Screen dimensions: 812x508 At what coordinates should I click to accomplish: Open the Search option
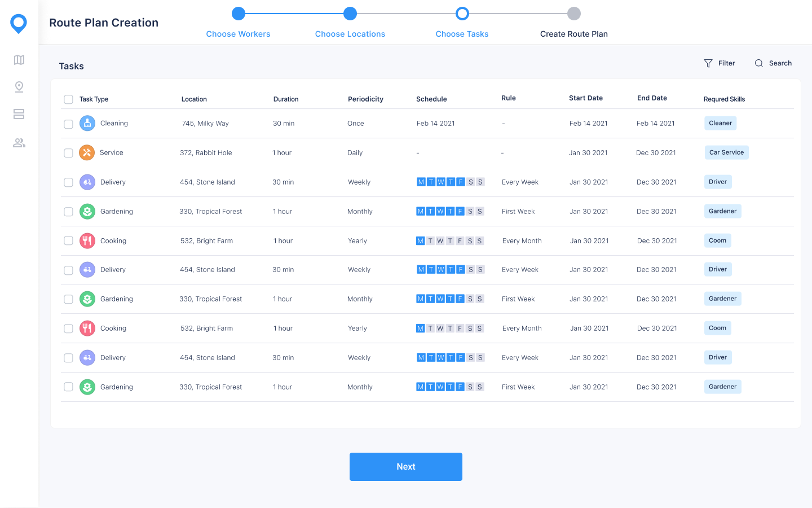point(773,63)
